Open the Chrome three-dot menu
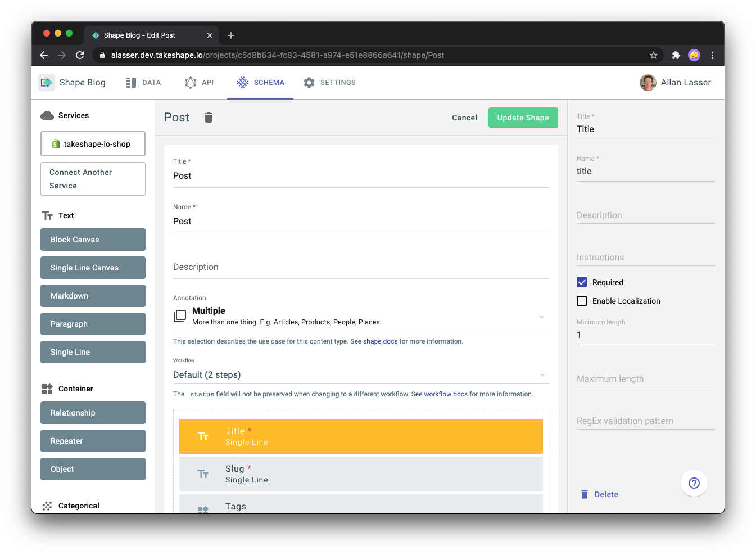Screen dimensions: 756x555 pyautogui.click(x=712, y=55)
